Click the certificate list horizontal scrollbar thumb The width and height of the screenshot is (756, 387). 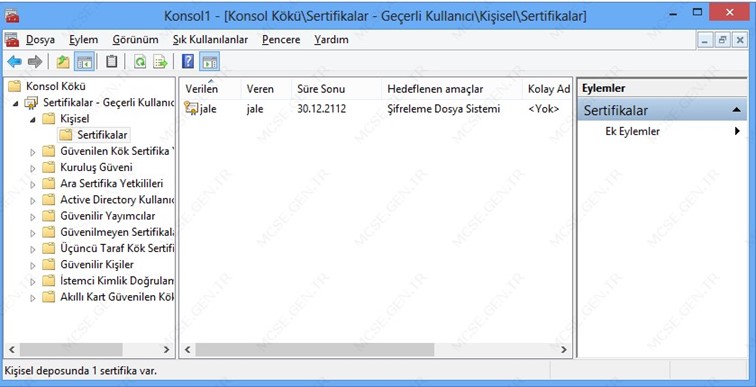tap(314, 350)
